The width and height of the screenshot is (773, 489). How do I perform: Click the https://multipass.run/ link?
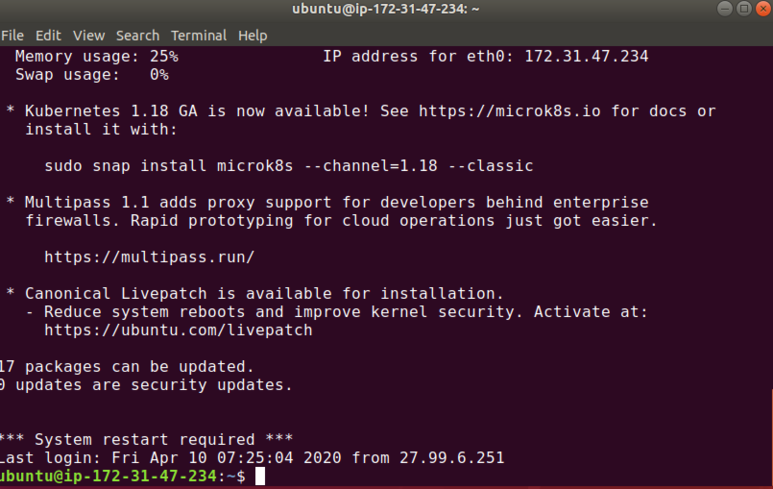pyautogui.click(x=150, y=257)
